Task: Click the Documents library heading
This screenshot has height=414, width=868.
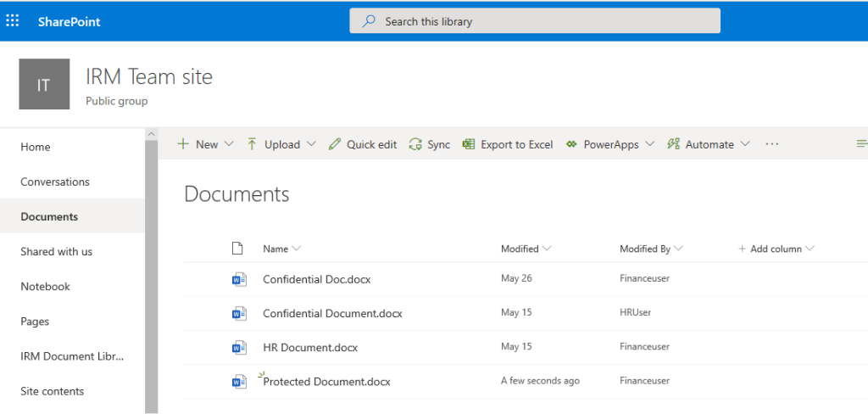Action: [236, 194]
